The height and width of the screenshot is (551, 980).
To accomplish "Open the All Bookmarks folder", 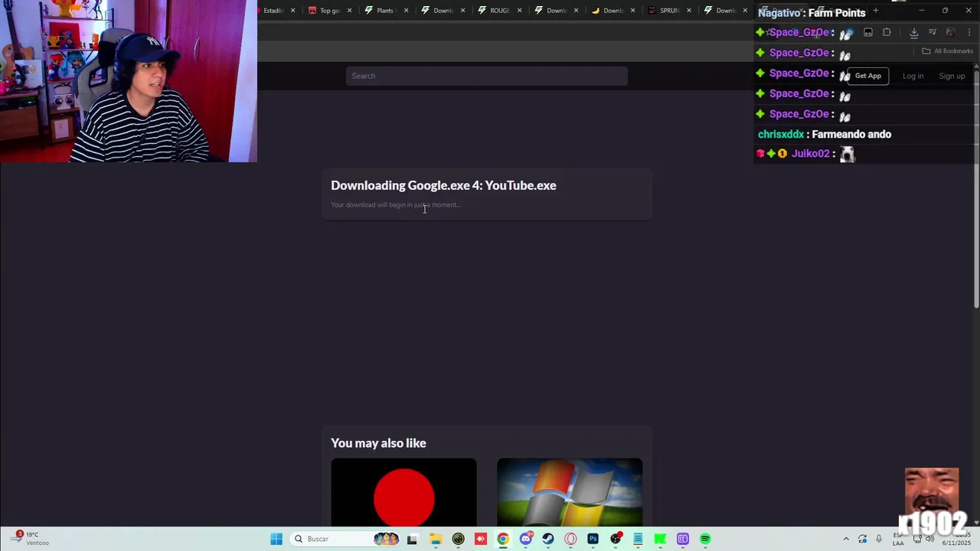I will [x=947, y=51].
